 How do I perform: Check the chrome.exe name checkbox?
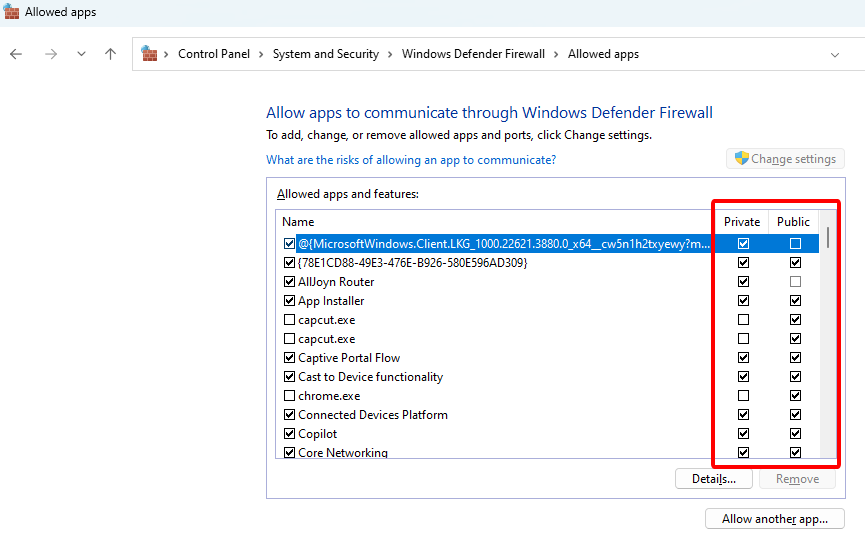pos(289,396)
